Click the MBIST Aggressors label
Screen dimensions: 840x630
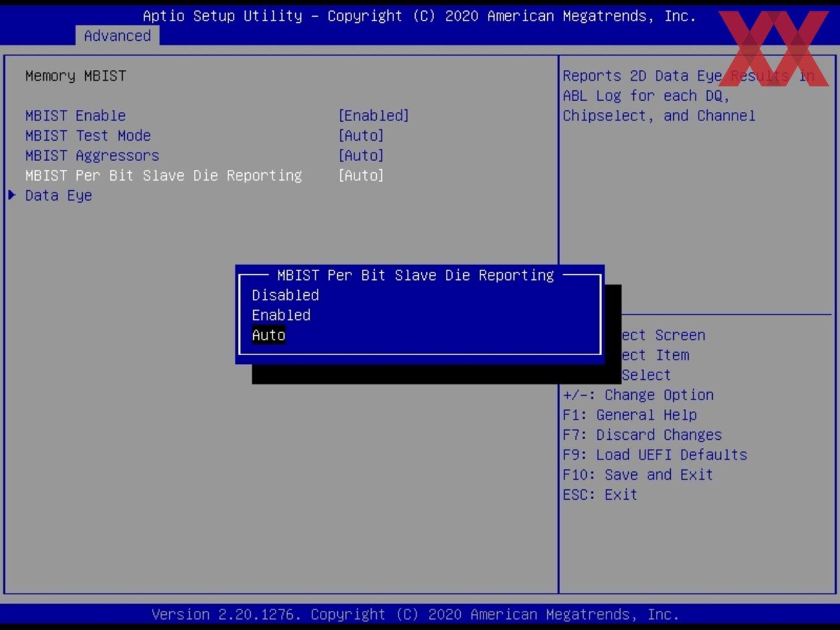coord(92,155)
